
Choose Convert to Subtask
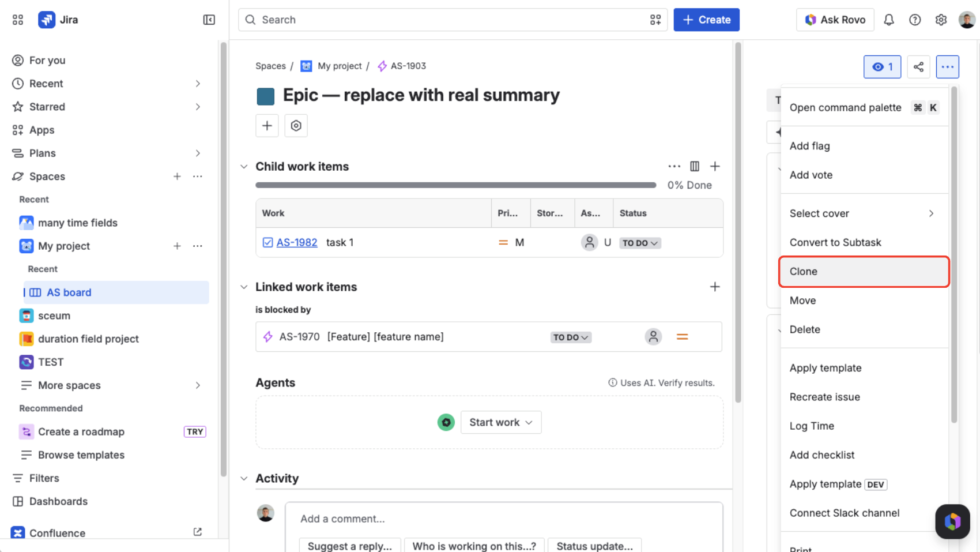[864, 242]
